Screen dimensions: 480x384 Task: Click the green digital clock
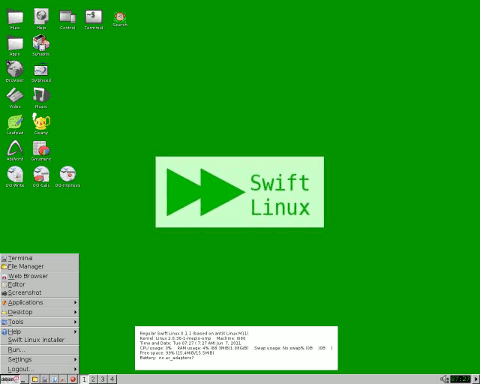pyautogui.click(x=460, y=379)
